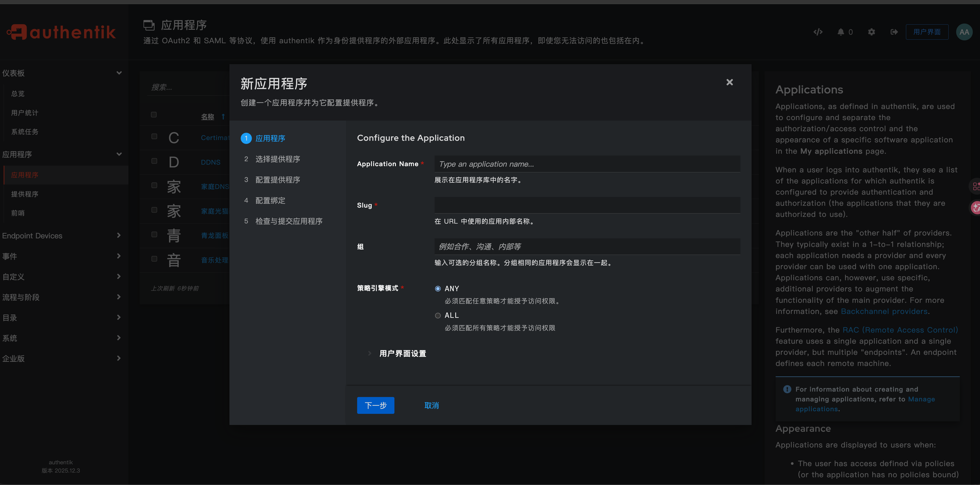Focus the 组 group input field
The image size is (980, 485).
tap(587, 247)
